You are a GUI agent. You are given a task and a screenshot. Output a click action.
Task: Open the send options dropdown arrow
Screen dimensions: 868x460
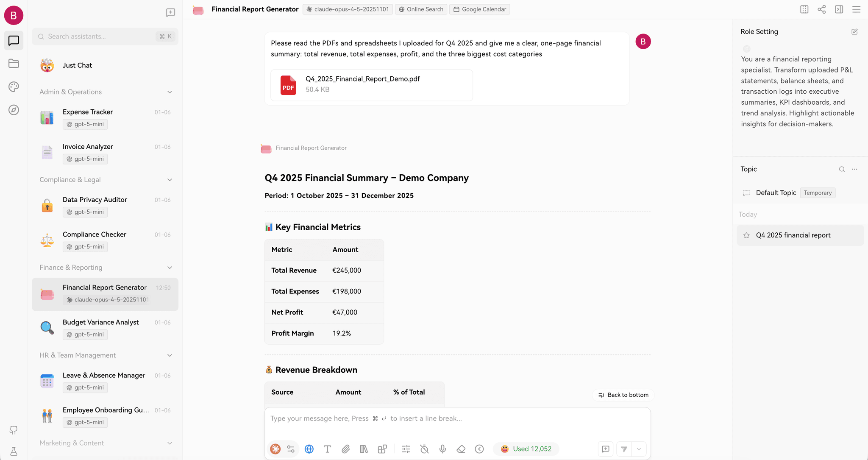[639, 449]
